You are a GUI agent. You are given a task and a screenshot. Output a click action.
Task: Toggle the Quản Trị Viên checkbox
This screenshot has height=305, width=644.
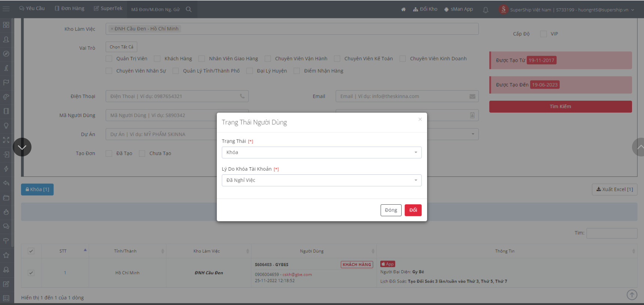pyautogui.click(x=109, y=58)
